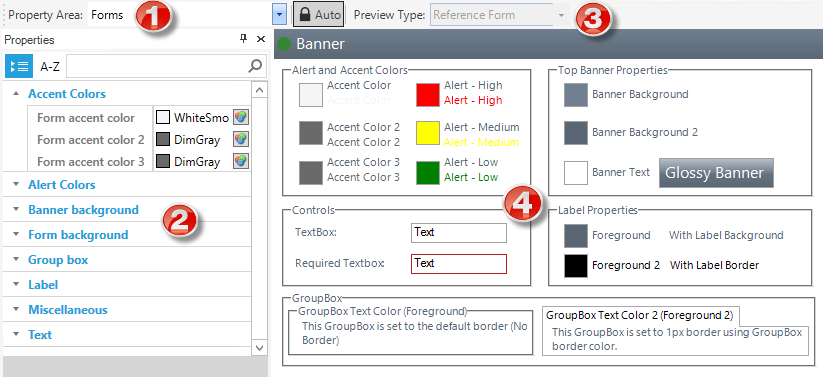Click GroupBox Text Color (Foreground) caption
This screenshot has height=377, width=823.
(x=382, y=311)
